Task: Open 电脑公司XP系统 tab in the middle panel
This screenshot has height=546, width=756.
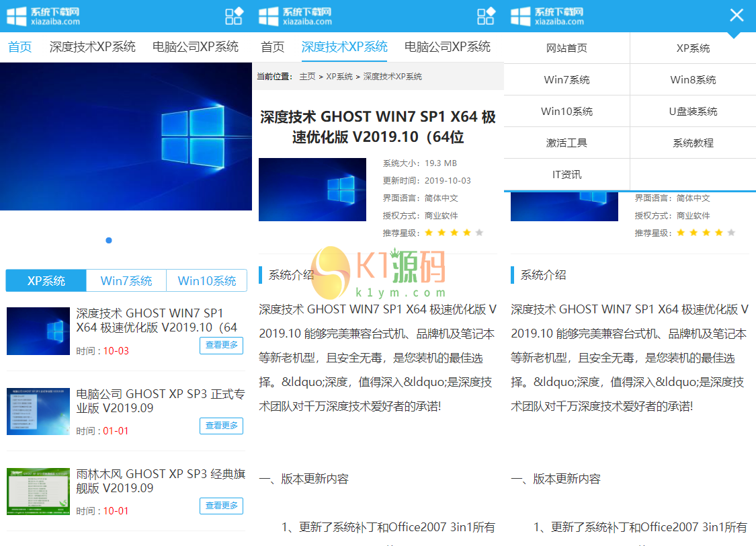Action: pyautogui.click(x=448, y=47)
